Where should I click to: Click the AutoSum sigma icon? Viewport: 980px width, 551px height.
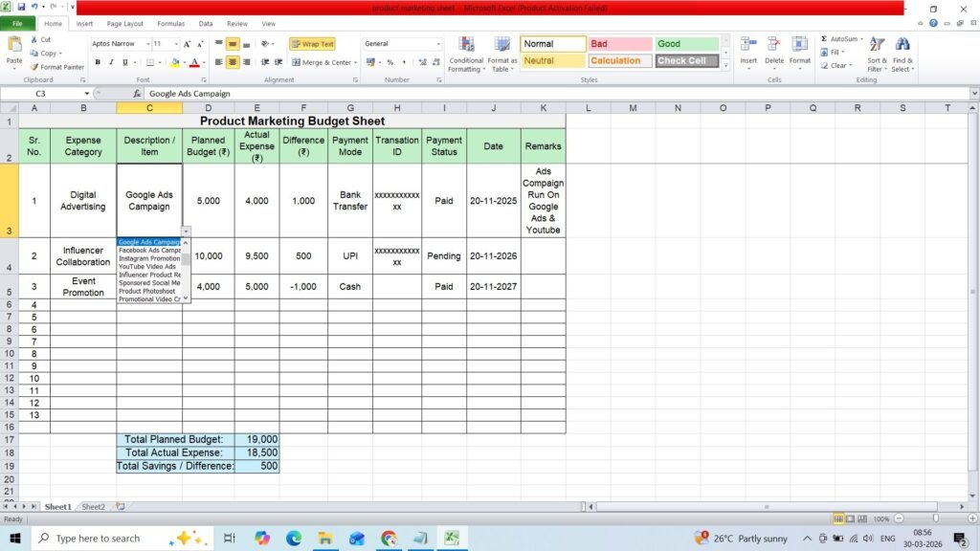click(824, 38)
